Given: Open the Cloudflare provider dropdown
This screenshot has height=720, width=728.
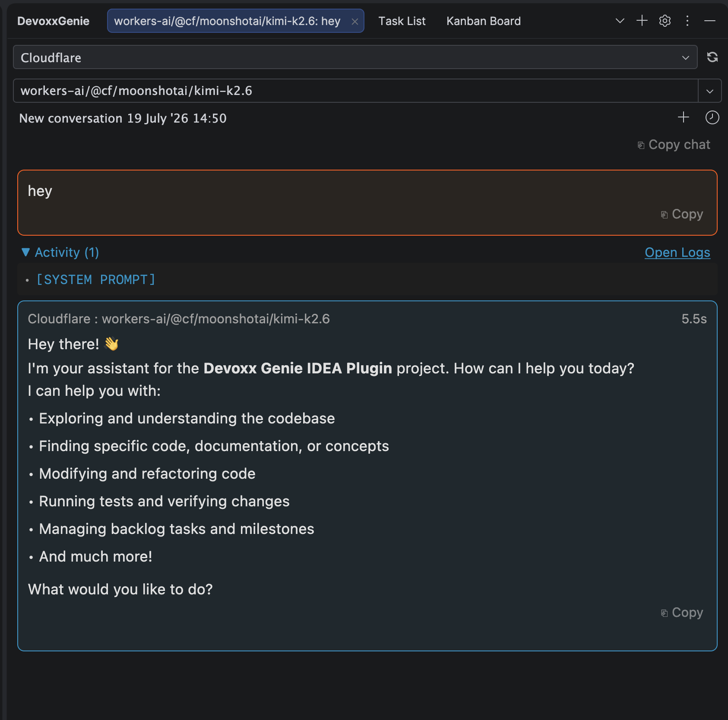Looking at the screenshot, I should [355, 57].
